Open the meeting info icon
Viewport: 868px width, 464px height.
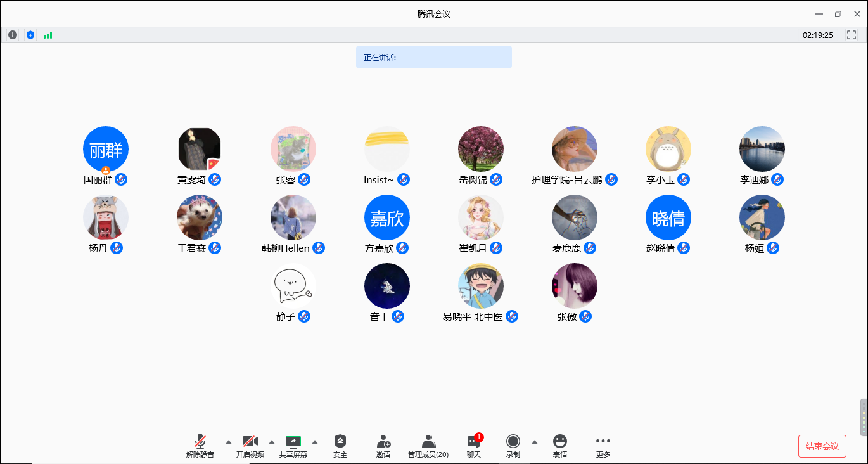(x=13, y=35)
